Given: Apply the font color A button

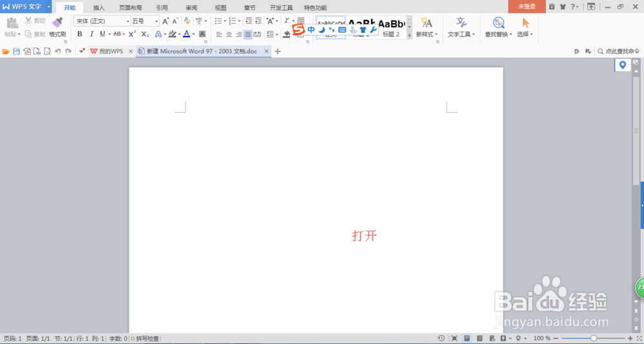Looking at the screenshot, I should pos(187,34).
